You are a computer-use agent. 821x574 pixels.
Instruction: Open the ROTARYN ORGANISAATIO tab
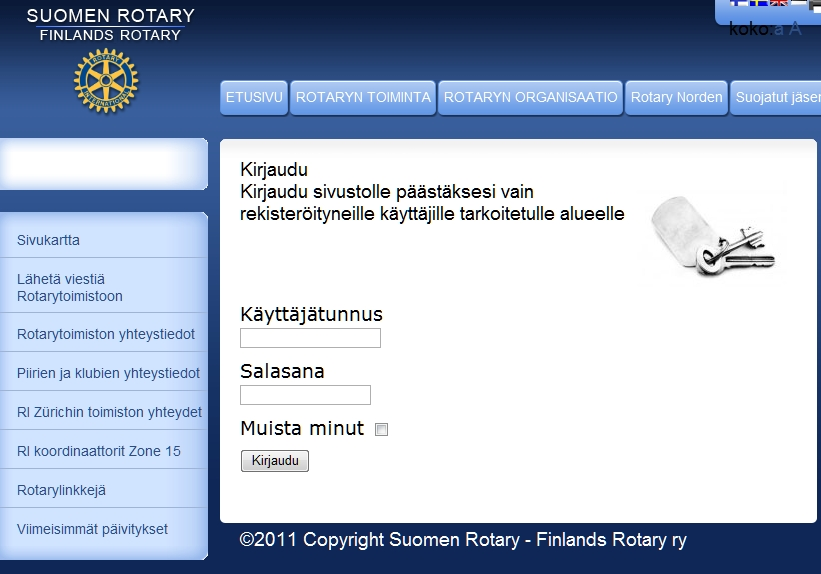coord(530,97)
